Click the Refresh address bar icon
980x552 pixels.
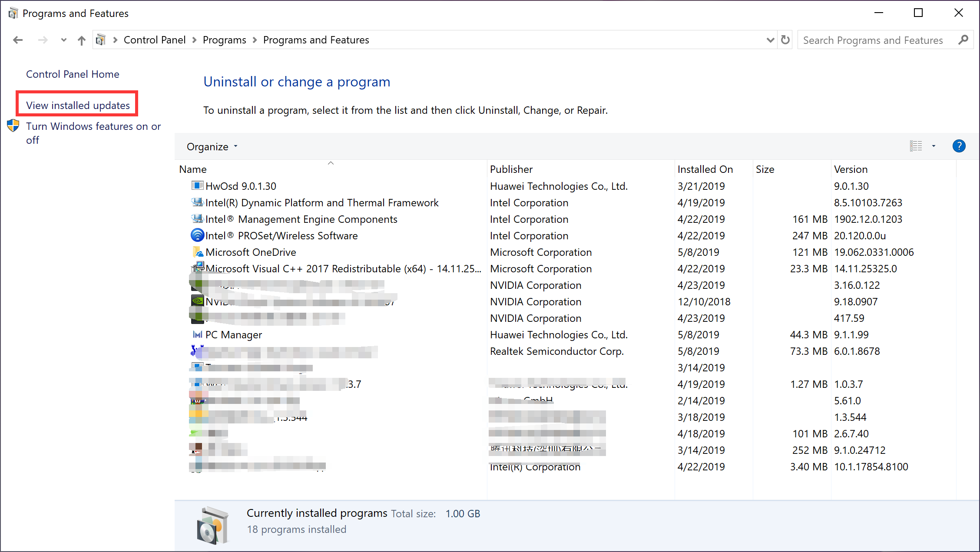785,40
